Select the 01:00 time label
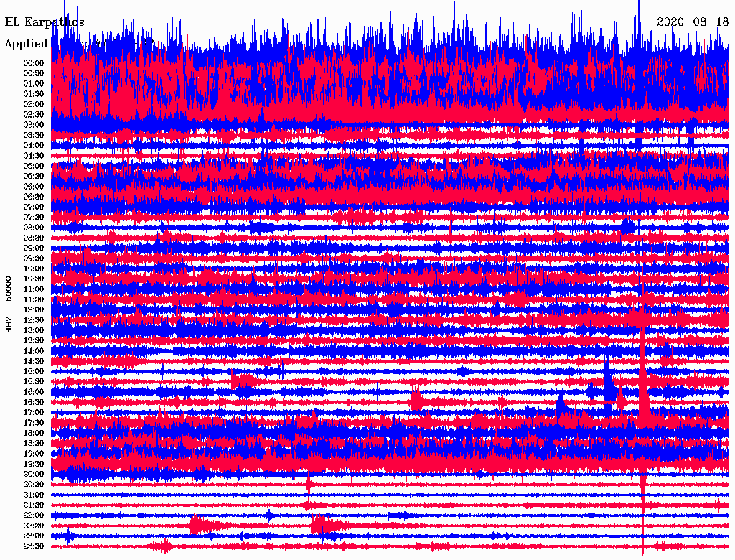The image size is (735, 560). point(34,83)
